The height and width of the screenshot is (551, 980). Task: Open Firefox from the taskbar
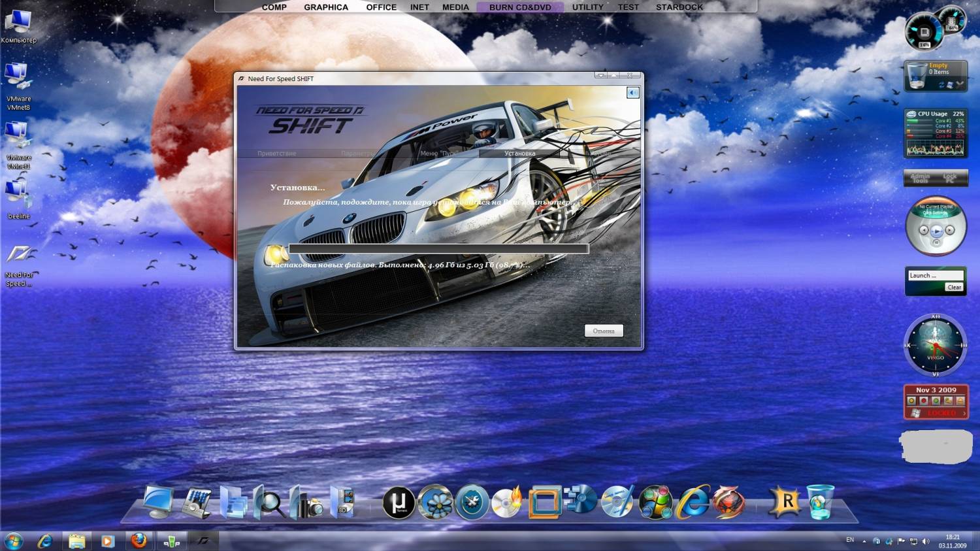point(139,541)
